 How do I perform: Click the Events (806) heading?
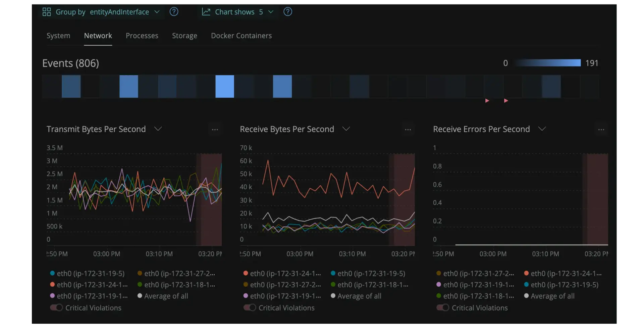pyautogui.click(x=70, y=63)
